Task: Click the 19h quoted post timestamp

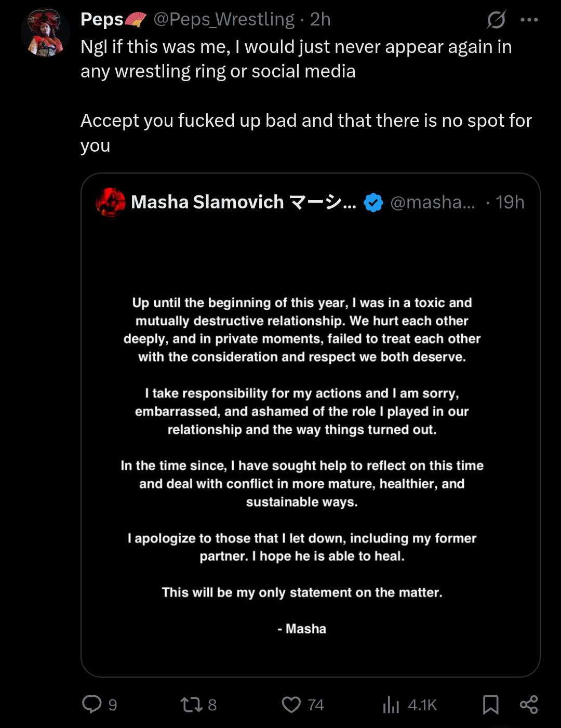Action: (x=510, y=202)
